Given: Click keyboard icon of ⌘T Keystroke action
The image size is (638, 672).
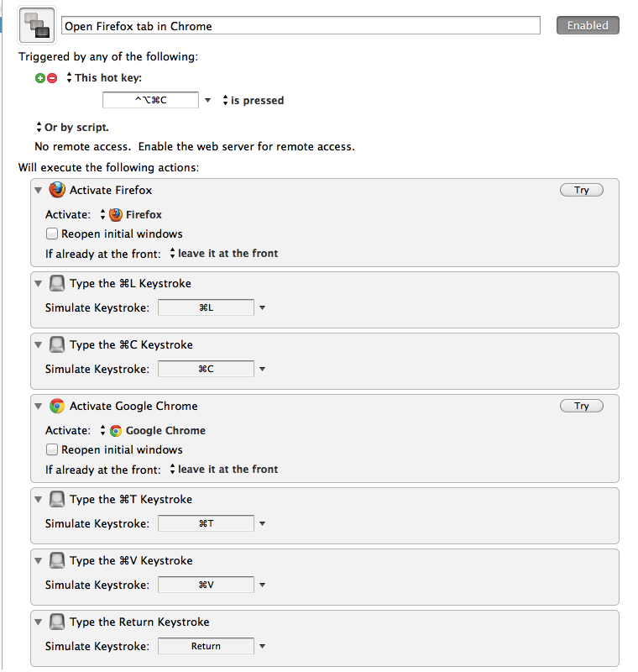Looking at the screenshot, I should pos(57,499).
